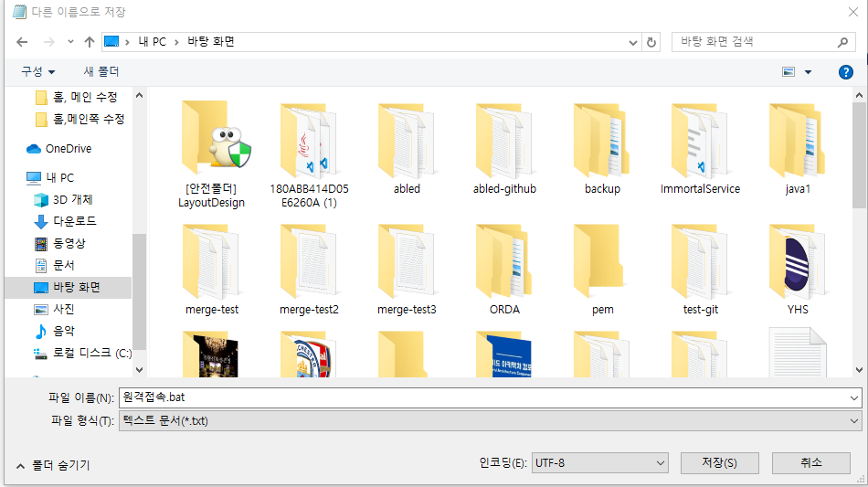Collapse folders with 폴더 숨기기
The image size is (868, 487).
click(x=53, y=465)
